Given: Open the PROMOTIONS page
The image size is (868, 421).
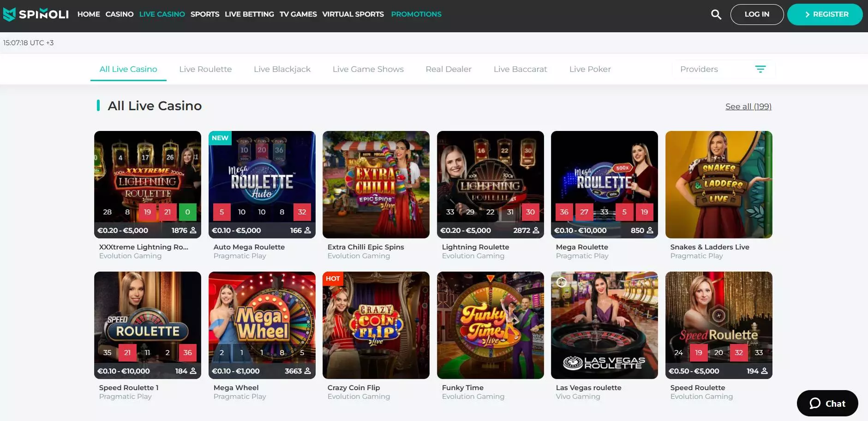Looking at the screenshot, I should [x=416, y=14].
